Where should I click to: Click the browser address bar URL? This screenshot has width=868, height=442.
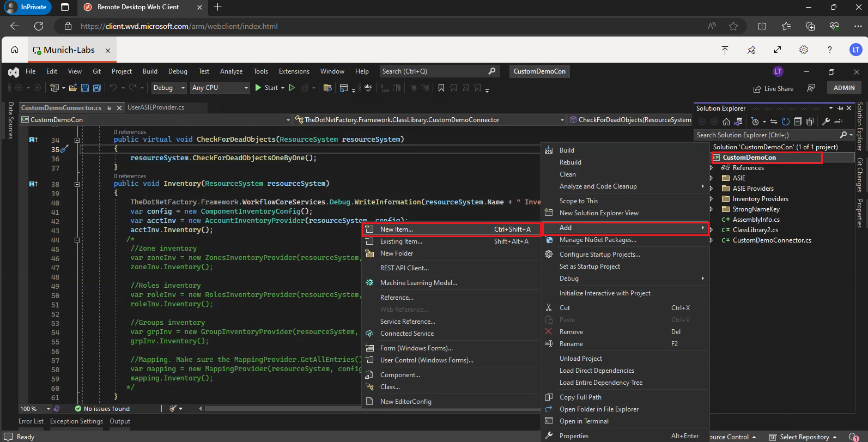coord(179,26)
